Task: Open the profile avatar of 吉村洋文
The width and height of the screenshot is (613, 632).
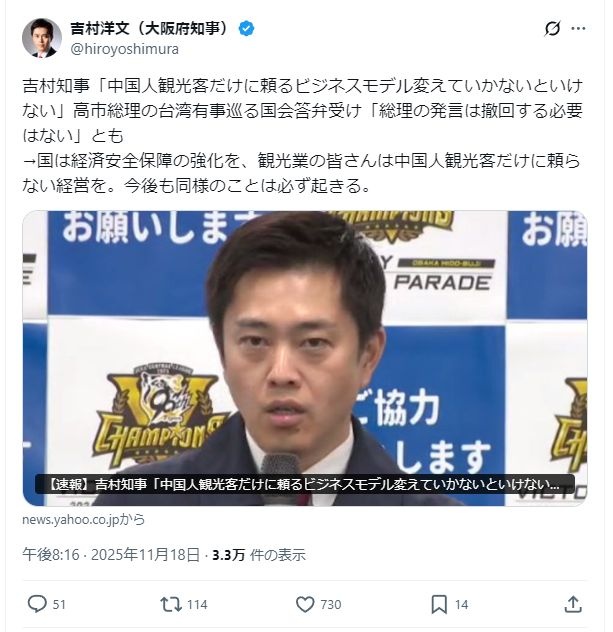Action: click(42, 38)
